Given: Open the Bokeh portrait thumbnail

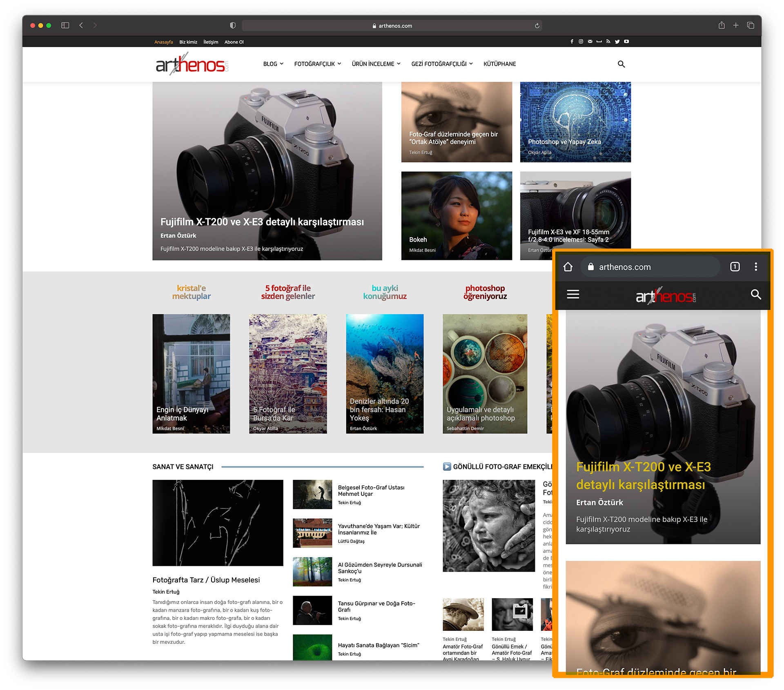Looking at the screenshot, I should [x=457, y=215].
